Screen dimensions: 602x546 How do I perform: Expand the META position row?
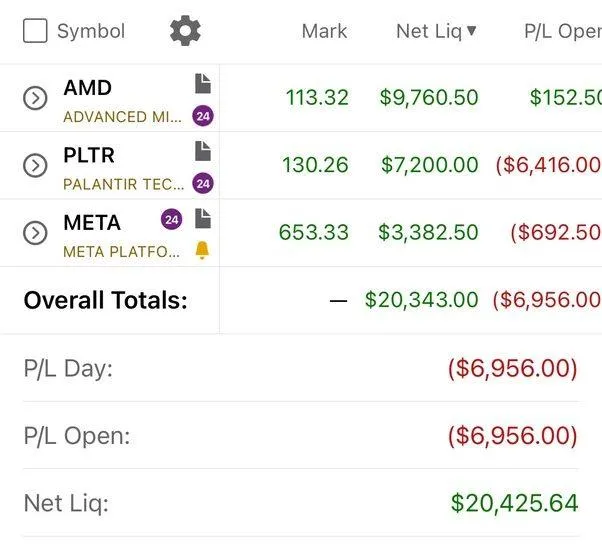point(35,232)
